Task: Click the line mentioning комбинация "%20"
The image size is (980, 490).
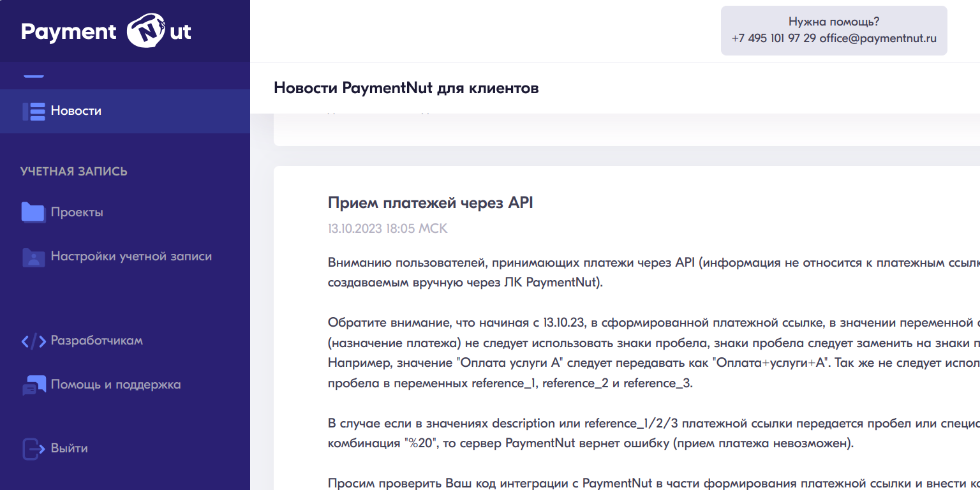Action: (591, 443)
